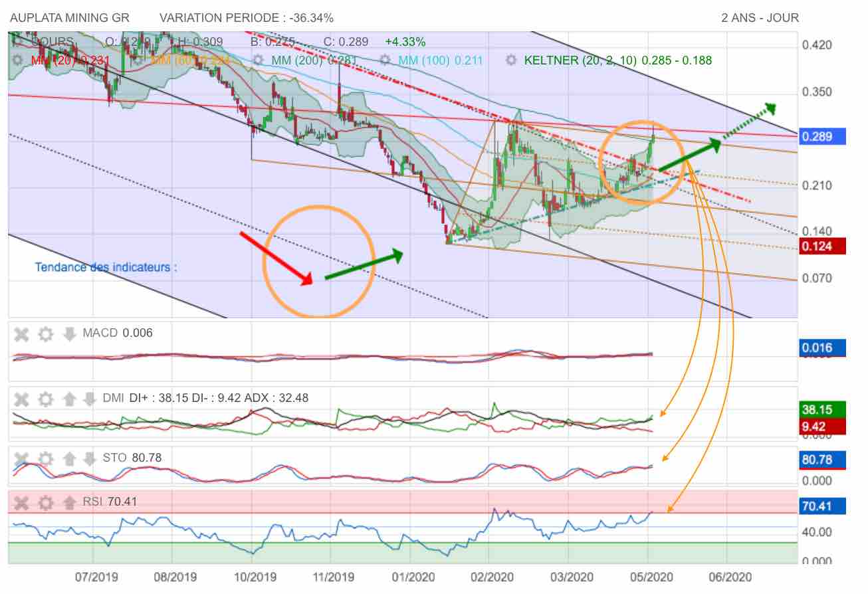Click the 0.070 price axis label
Screen dimensions: 868x594
coord(817,278)
